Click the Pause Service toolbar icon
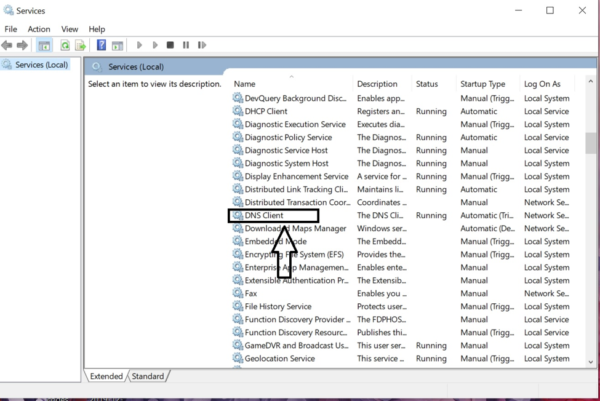600x401 pixels. [185, 45]
